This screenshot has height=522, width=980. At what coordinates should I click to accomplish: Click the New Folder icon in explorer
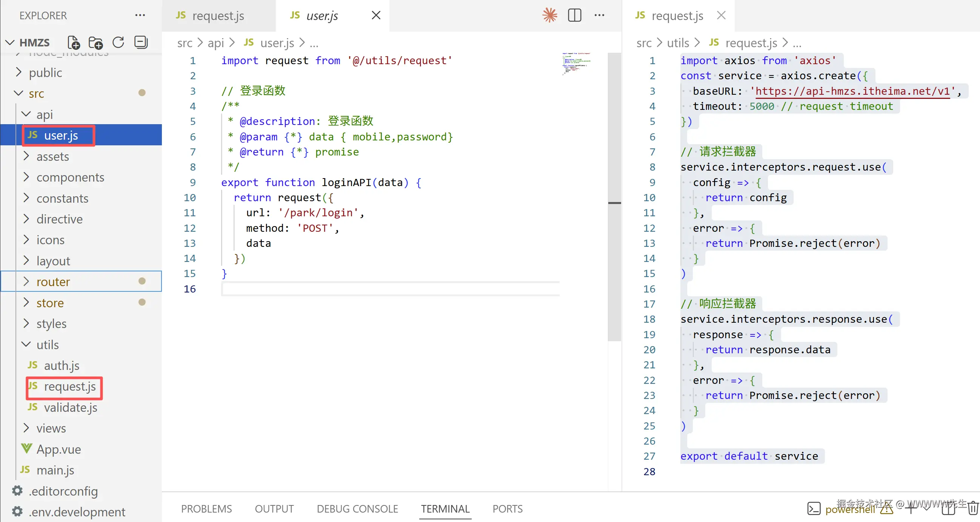click(x=95, y=42)
